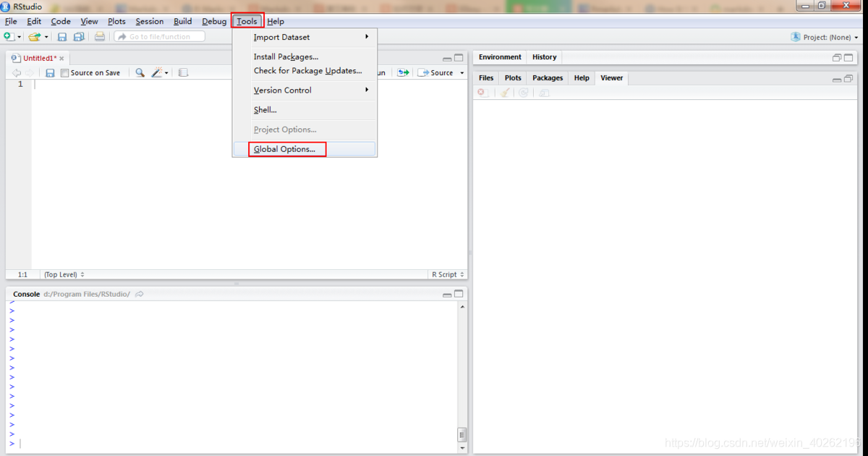This screenshot has height=456, width=868.
Task: Open the Edit menu
Action: click(34, 22)
